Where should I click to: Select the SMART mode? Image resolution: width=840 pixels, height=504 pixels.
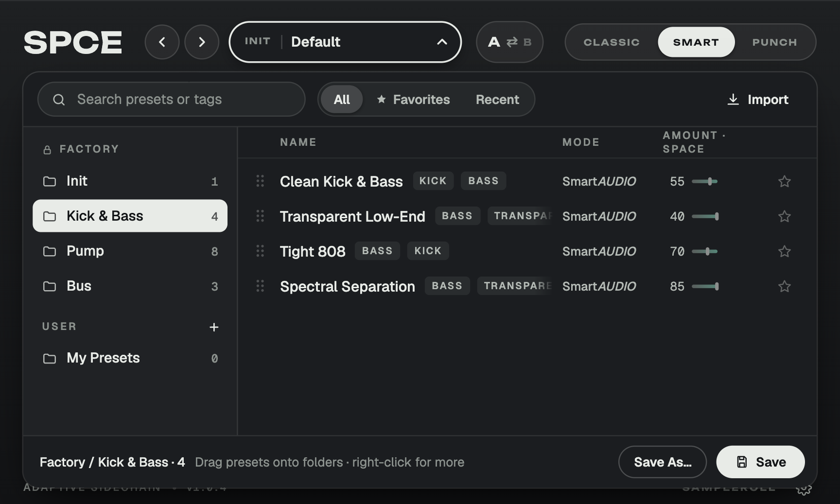pyautogui.click(x=696, y=42)
